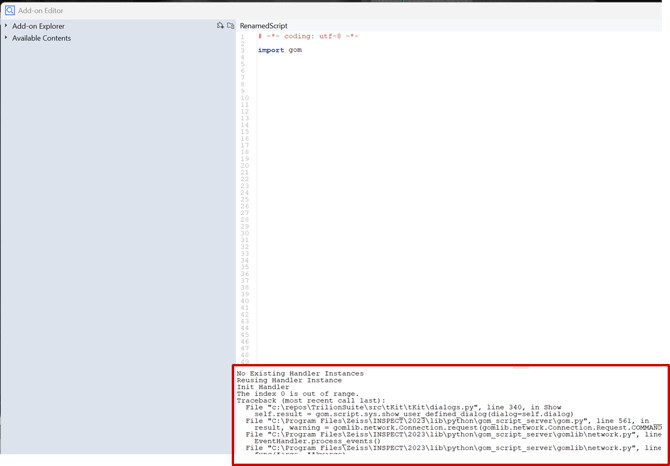Viewport: 670px width, 466px height.
Task: Expand the Available Contents tree arrow
Action: [6, 38]
